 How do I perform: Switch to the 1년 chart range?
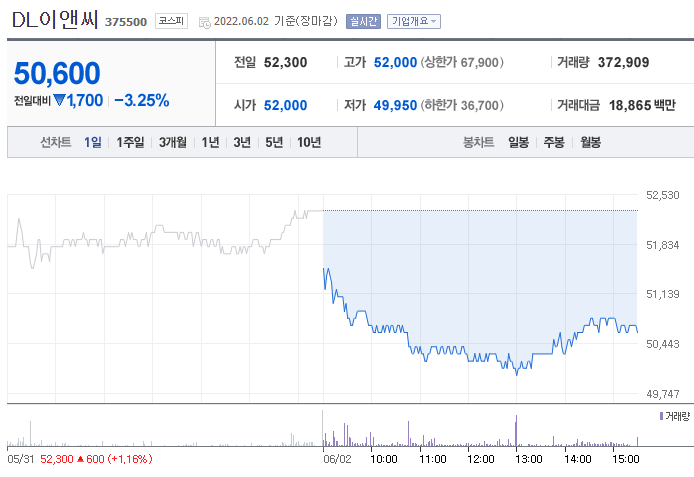coord(210,142)
